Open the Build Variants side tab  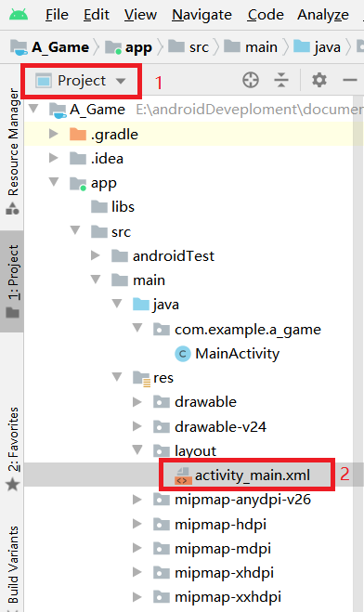pos(13,566)
